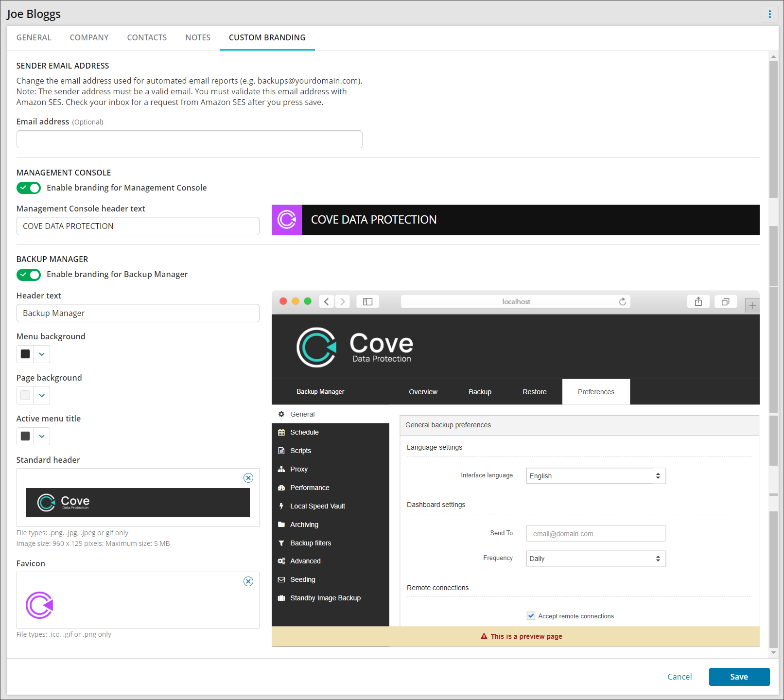Open the Page background color dropdown

click(x=42, y=396)
